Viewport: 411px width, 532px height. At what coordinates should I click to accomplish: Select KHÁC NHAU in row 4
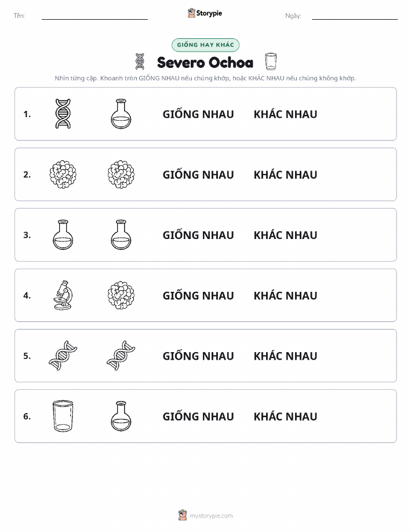click(286, 295)
